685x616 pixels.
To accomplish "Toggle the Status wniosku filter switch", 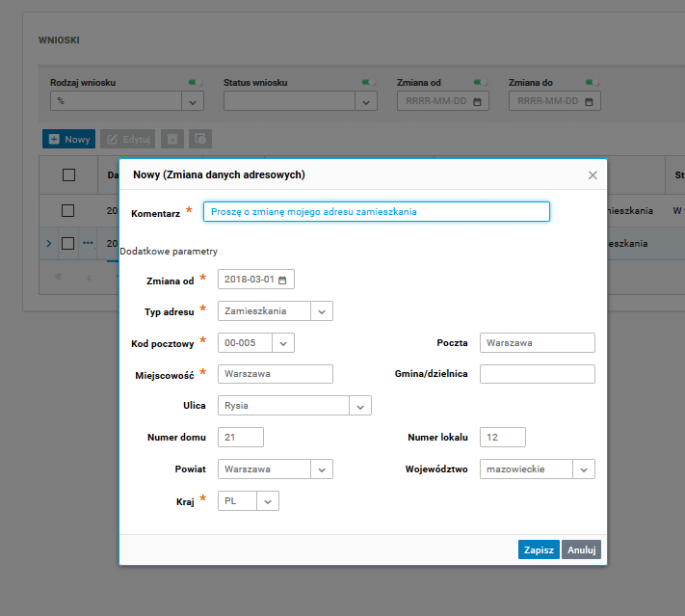I will [x=368, y=83].
